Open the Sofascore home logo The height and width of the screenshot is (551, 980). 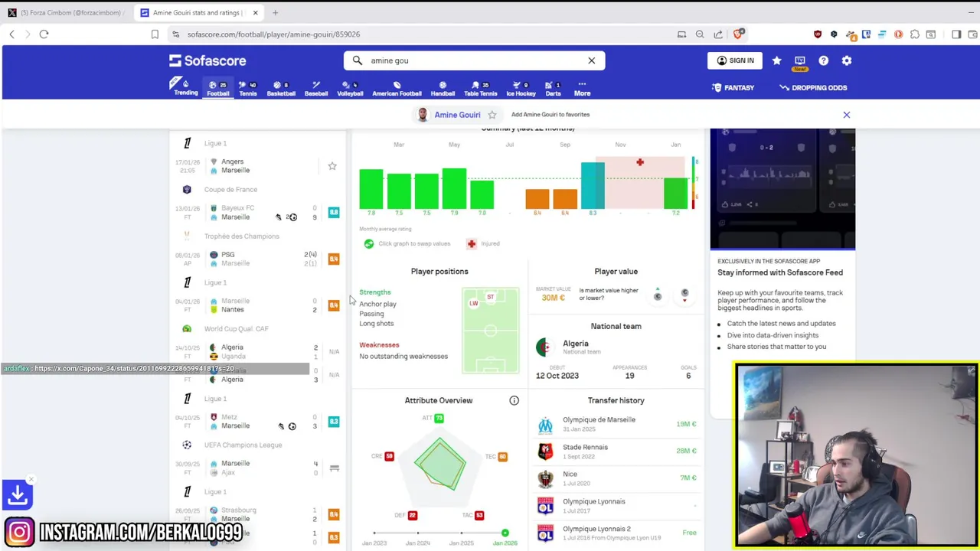coord(207,60)
